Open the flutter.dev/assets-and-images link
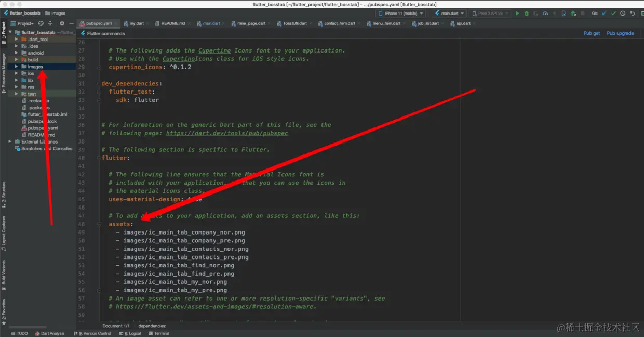 pyautogui.click(x=214, y=307)
